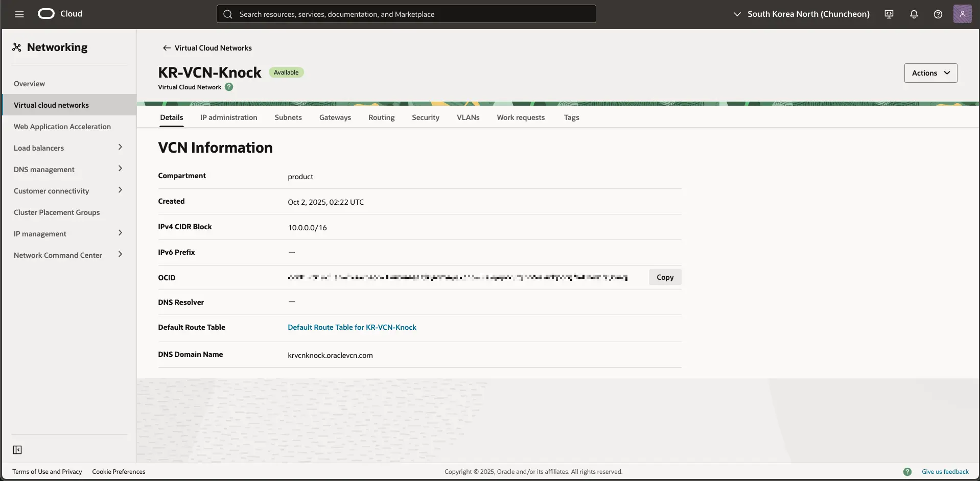The height and width of the screenshot is (481, 980).
Task: Open the Routing tab
Action: click(382, 117)
